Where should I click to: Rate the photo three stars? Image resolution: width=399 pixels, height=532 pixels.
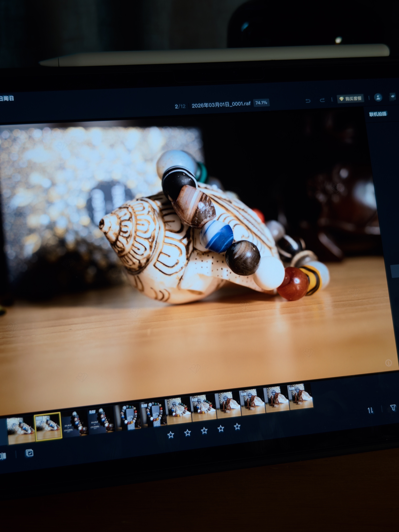tap(204, 431)
